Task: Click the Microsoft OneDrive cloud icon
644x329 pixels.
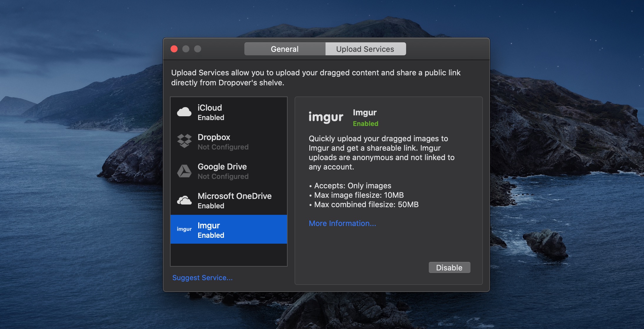Action: [x=184, y=200]
